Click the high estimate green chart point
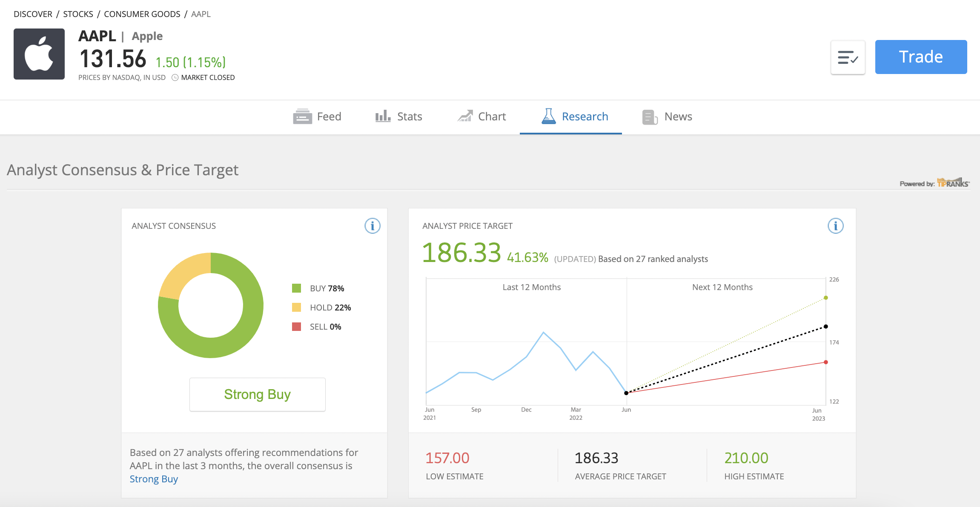This screenshot has width=980, height=507. (825, 298)
